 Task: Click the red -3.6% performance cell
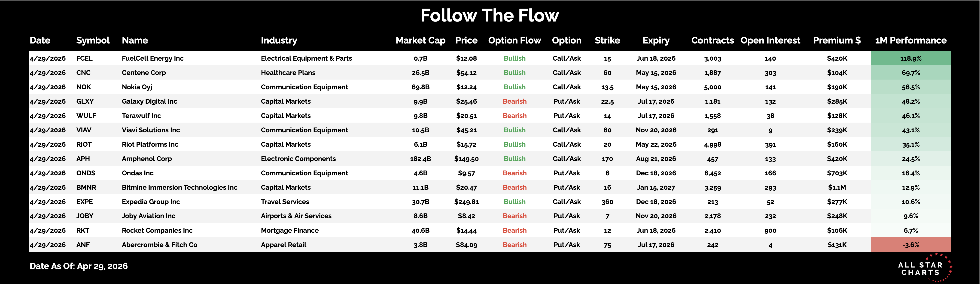[x=910, y=245]
